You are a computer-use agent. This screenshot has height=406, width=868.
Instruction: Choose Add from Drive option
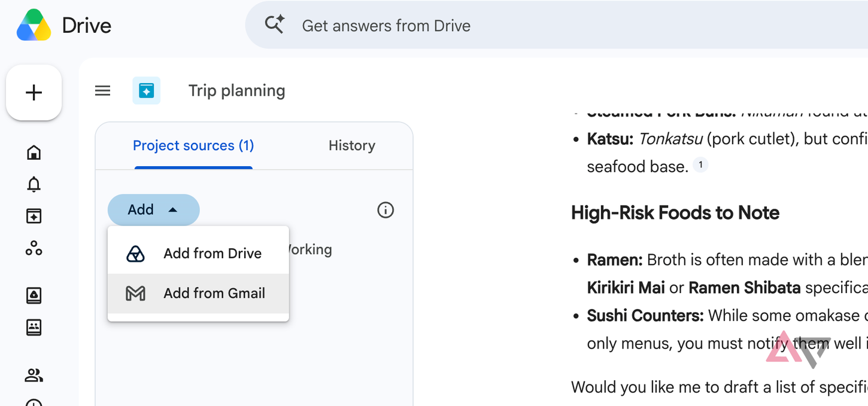198,254
